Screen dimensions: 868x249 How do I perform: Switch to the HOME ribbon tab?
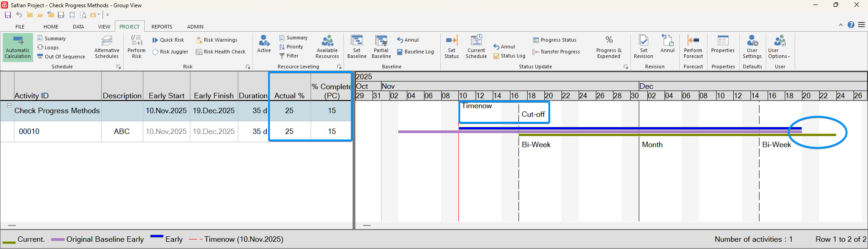pyautogui.click(x=51, y=27)
